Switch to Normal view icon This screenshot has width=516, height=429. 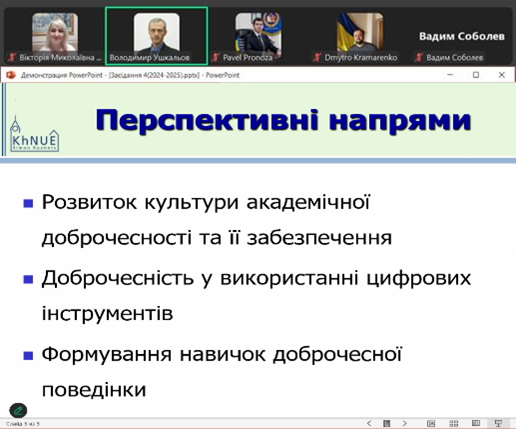click(431, 423)
